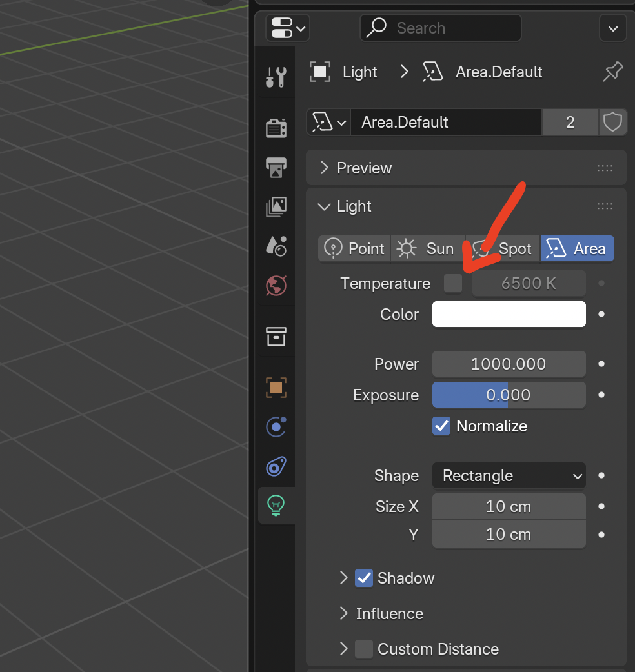Disable the Shadow checkbox
This screenshot has height=672, width=635.
(x=364, y=578)
